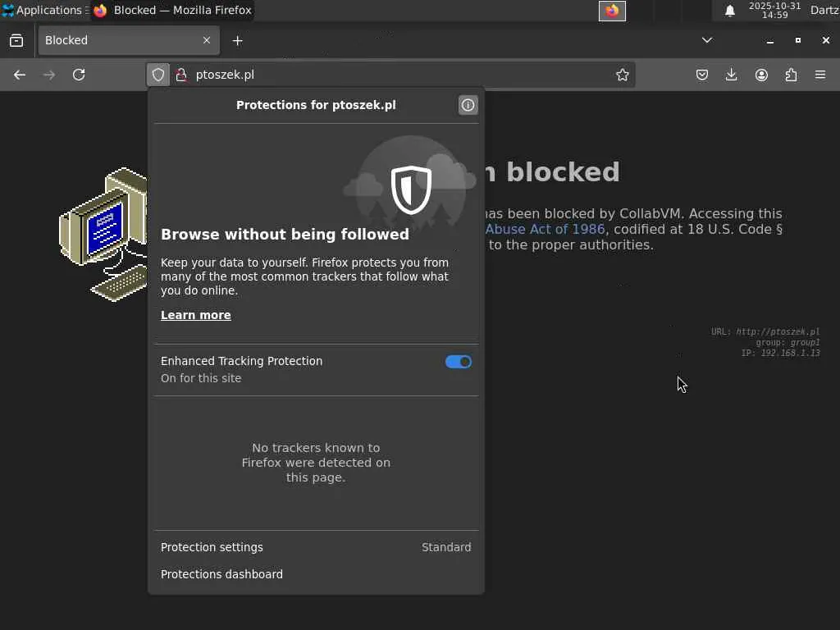Image resolution: width=840 pixels, height=630 pixels.
Task: Open the Downloads panel
Action: 732,75
